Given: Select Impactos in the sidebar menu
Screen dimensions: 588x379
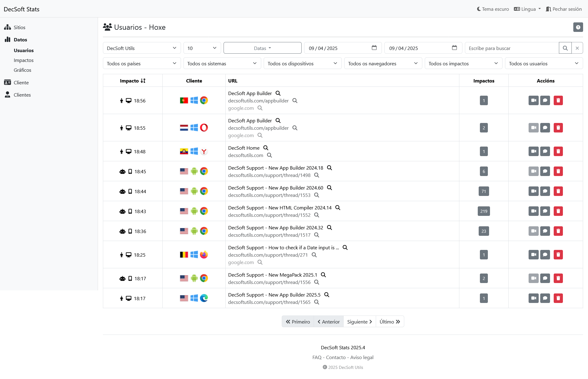Looking at the screenshot, I should click(24, 60).
